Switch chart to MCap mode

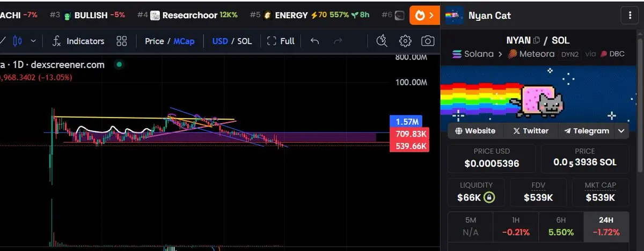(x=184, y=41)
